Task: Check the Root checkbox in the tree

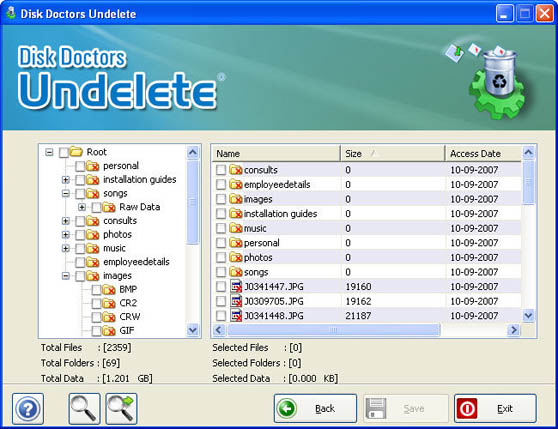Action: coord(64,153)
